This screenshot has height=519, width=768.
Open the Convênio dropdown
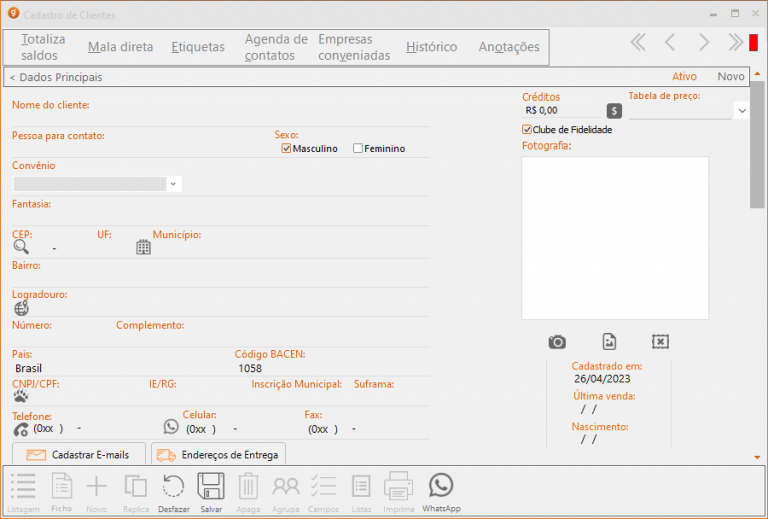(x=173, y=184)
